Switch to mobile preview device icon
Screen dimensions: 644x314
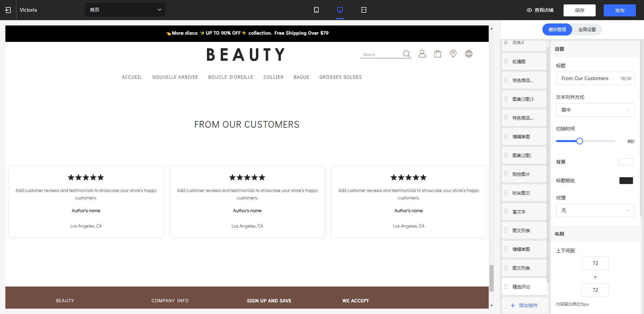[316, 10]
